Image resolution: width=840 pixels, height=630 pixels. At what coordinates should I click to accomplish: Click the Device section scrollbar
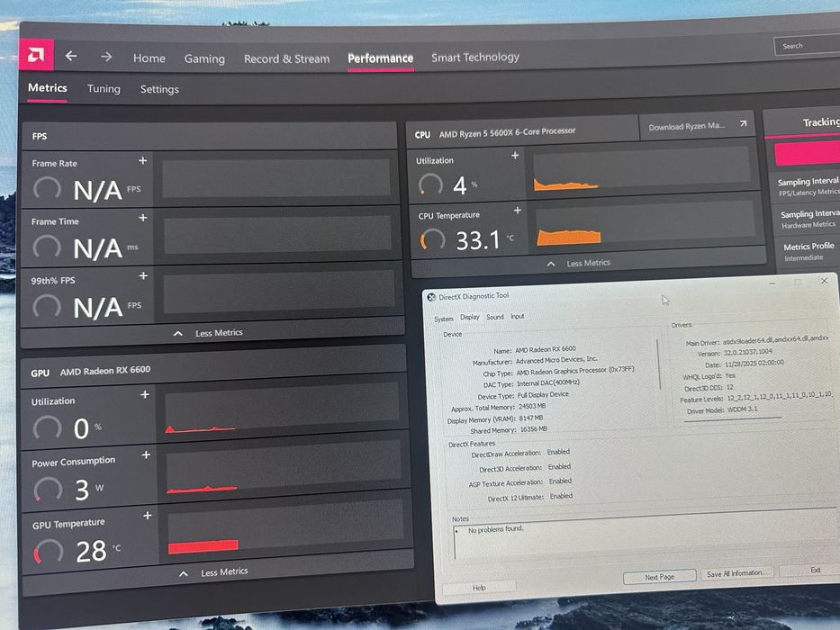point(659,364)
